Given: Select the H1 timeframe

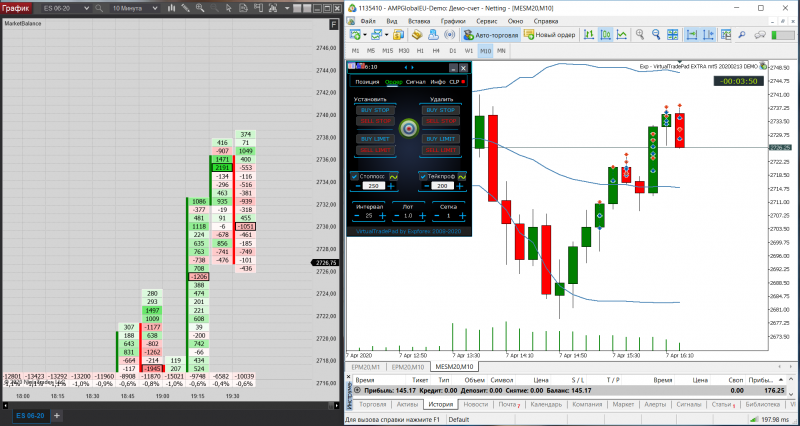Looking at the screenshot, I should tap(420, 51).
